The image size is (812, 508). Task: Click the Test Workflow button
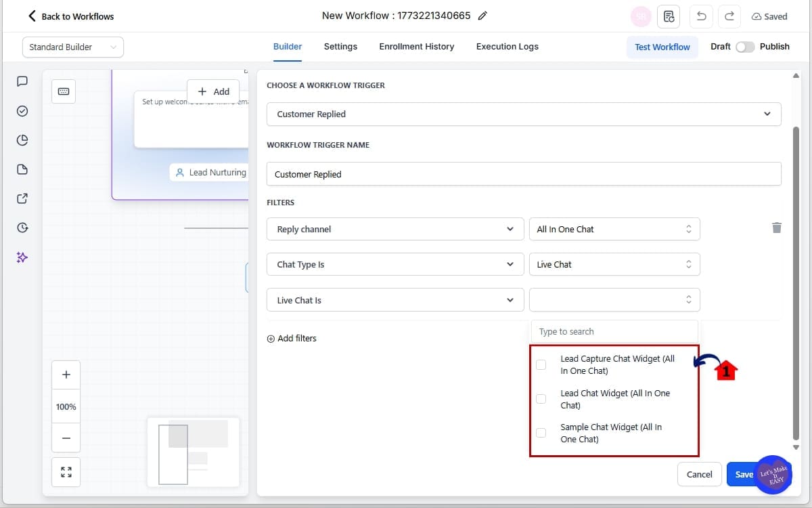662,47
